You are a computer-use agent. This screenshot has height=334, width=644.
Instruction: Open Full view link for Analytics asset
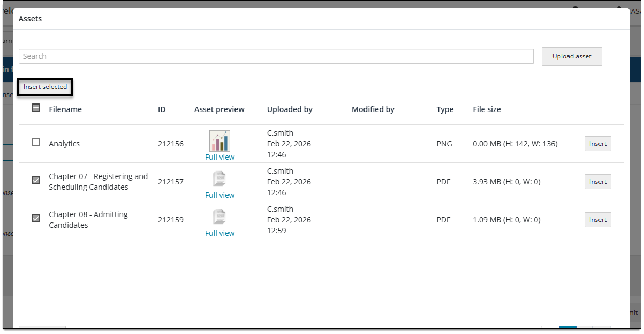(x=219, y=157)
